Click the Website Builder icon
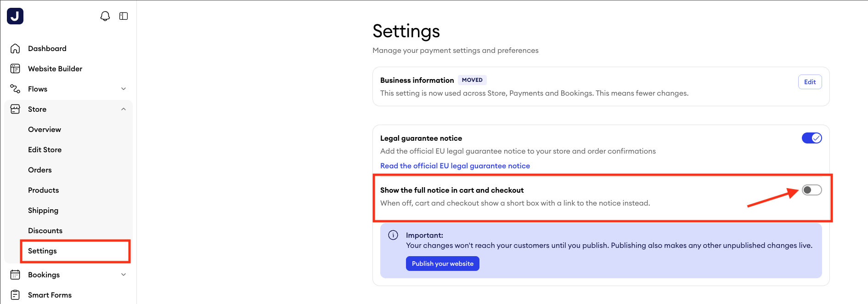 click(x=15, y=69)
